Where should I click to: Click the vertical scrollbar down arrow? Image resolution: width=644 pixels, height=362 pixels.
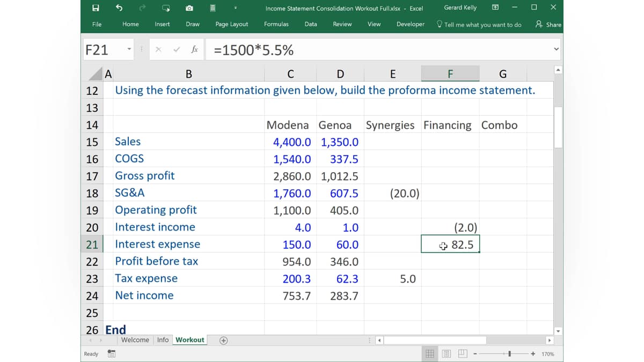(558, 331)
